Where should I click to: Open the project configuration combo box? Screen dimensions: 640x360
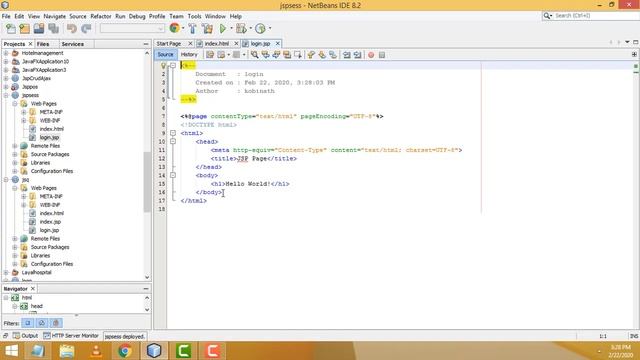coord(132,29)
